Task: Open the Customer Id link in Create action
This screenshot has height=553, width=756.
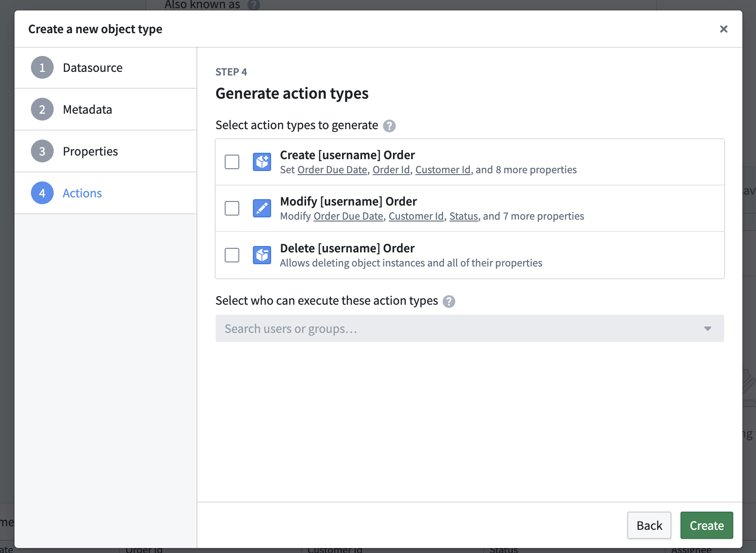Action: pyautogui.click(x=443, y=170)
